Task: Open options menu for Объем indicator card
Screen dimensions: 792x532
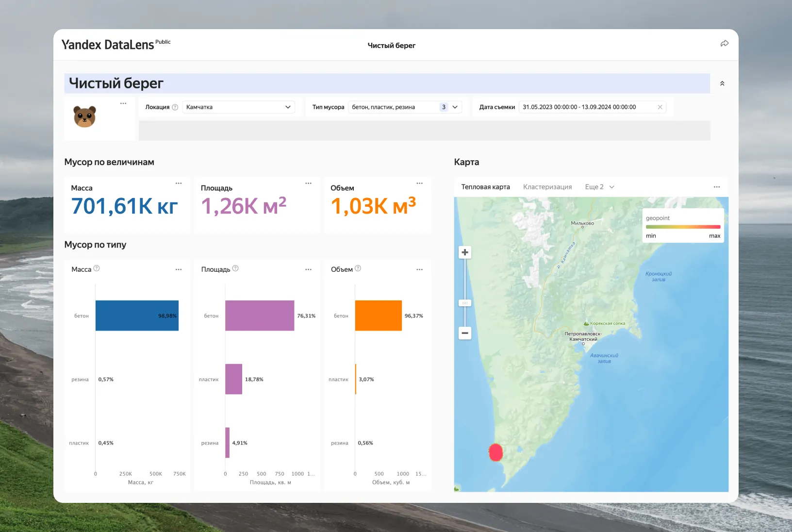Action: [x=419, y=183]
